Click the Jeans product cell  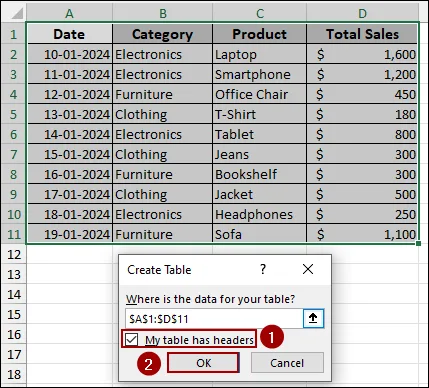click(x=260, y=154)
